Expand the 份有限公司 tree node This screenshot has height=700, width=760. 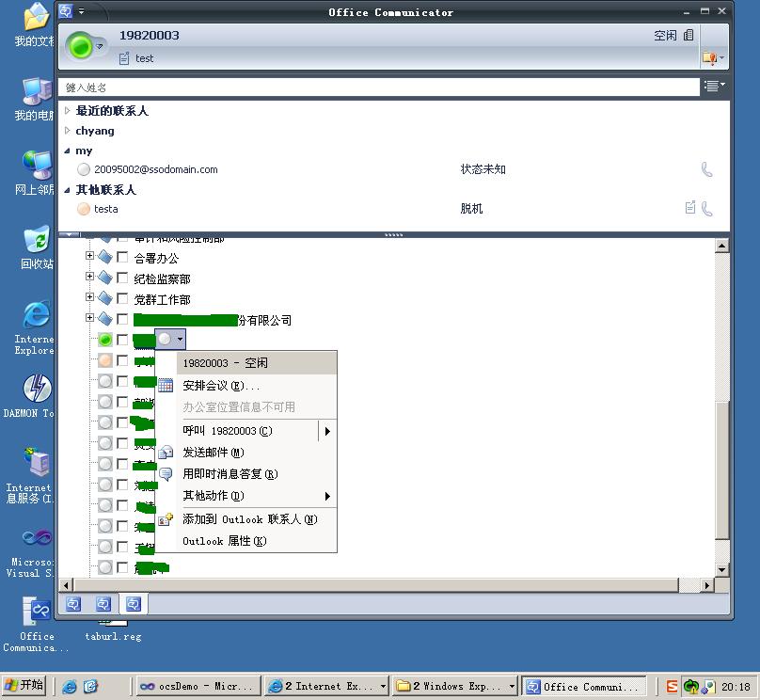(x=89, y=317)
